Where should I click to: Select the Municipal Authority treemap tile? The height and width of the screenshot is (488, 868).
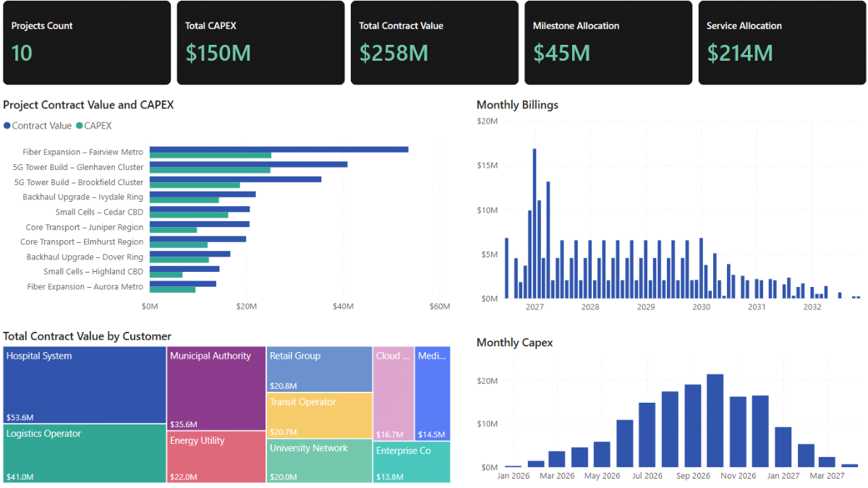pyautogui.click(x=216, y=388)
